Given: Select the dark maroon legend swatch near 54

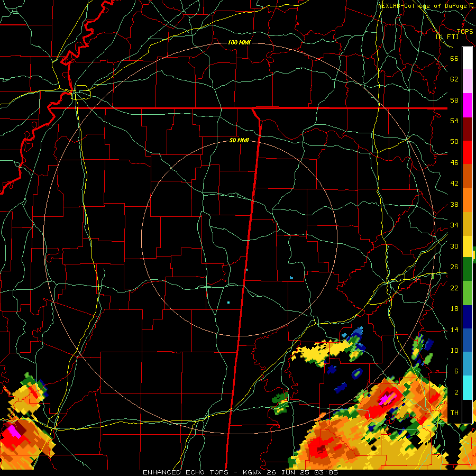Looking at the screenshot, I should click(x=467, y=129).
